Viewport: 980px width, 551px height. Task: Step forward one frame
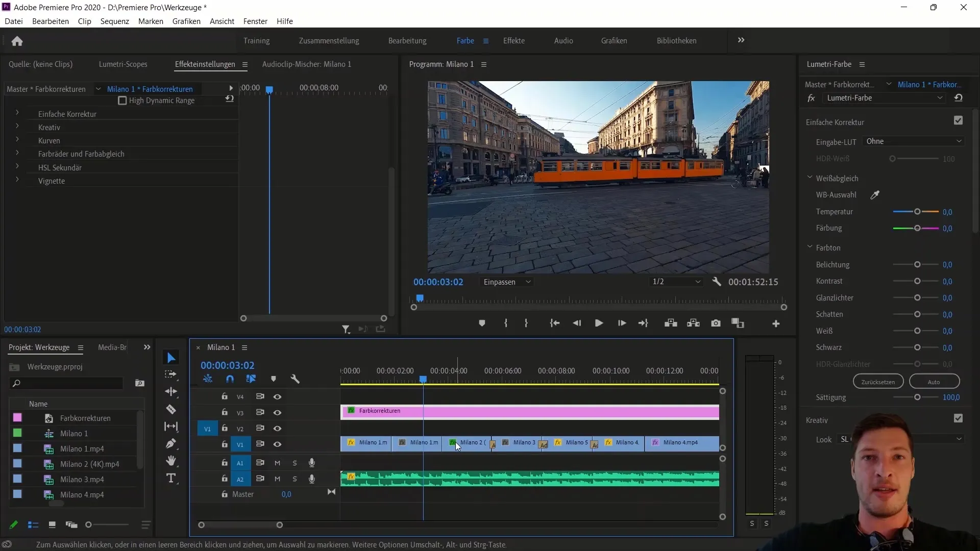tap(622, 323)
